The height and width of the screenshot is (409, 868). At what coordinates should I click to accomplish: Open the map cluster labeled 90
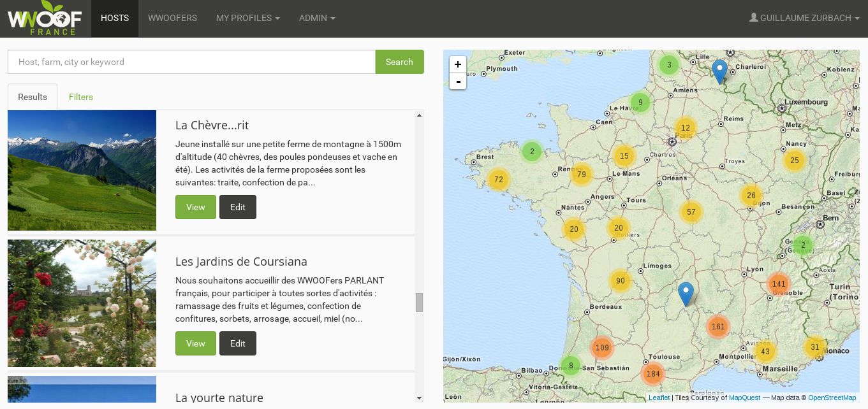pos(621,281)
